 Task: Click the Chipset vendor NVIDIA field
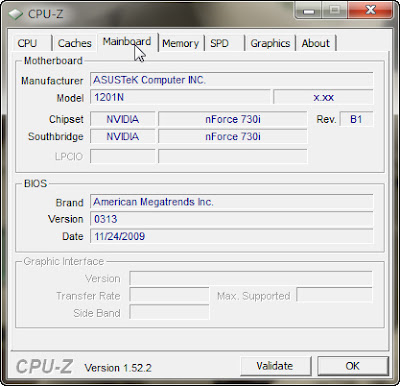coord(122,119)
